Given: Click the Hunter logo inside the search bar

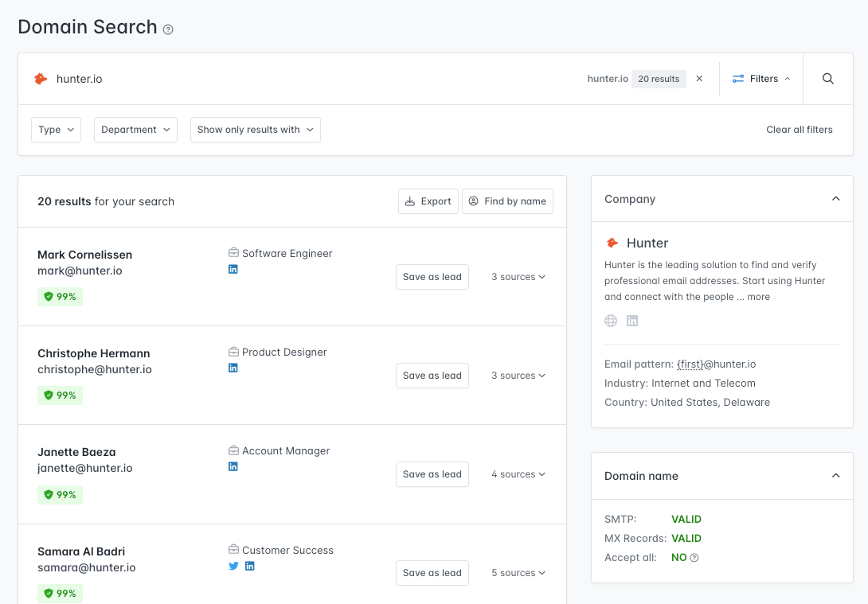Looking at the screenshot, I should pos(41,79).
